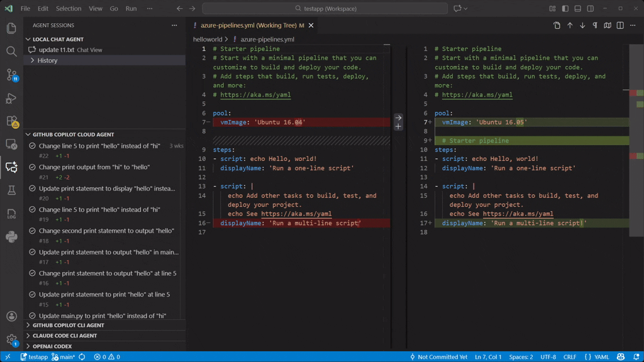
Task: Expand the OpenAI Codex section
Action: click(x=28, y=346)
